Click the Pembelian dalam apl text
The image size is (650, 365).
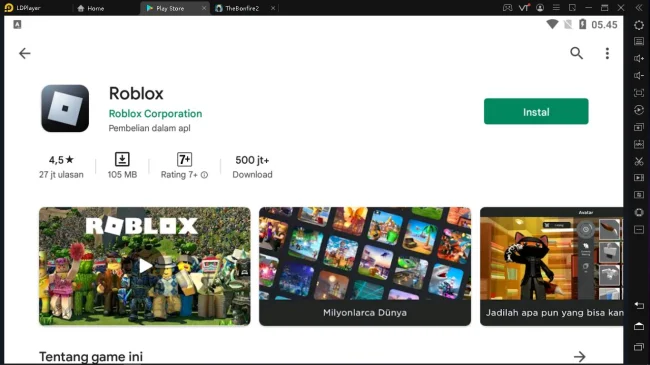149,128
